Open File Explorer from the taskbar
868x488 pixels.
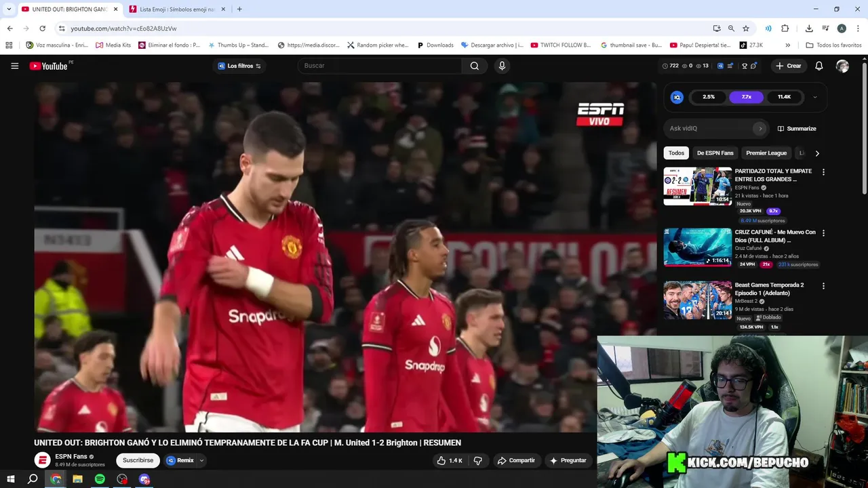click(77, 479)
